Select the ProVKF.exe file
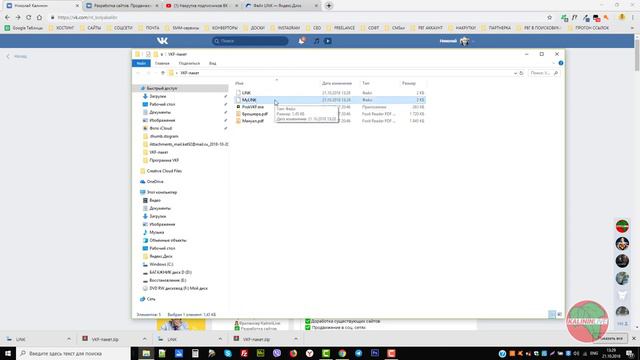 tap(329, 107)
